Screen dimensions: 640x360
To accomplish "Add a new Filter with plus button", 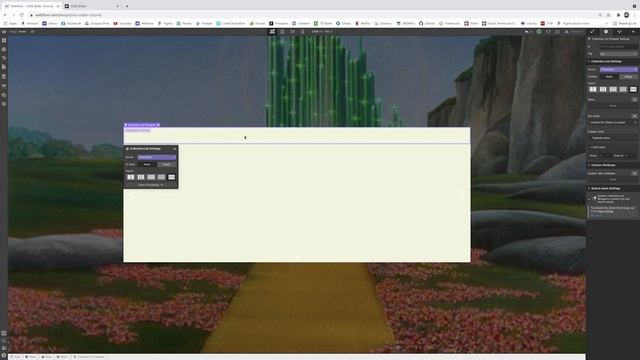I will point(634,100).
